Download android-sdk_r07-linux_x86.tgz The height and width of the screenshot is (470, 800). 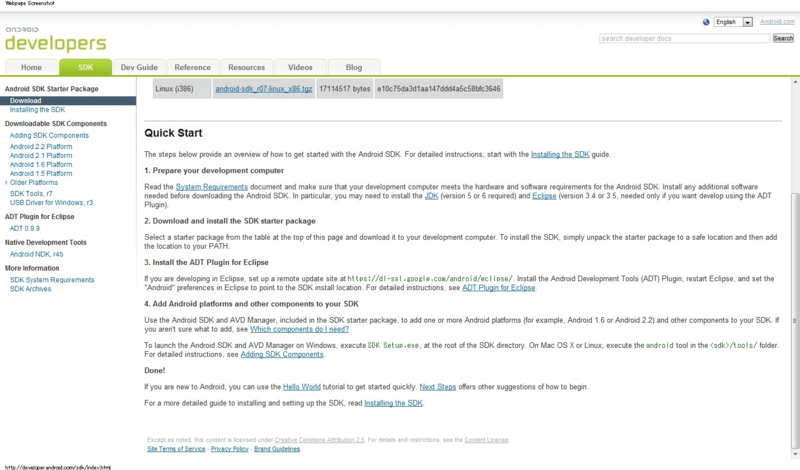tap(263, 89)
